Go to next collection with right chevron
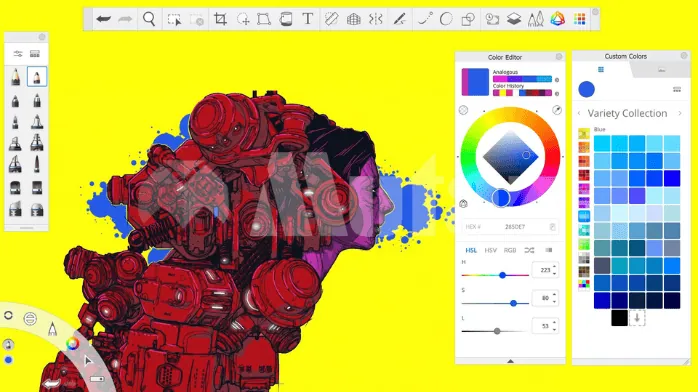This screenshot has height=392, width=698. 680,113
